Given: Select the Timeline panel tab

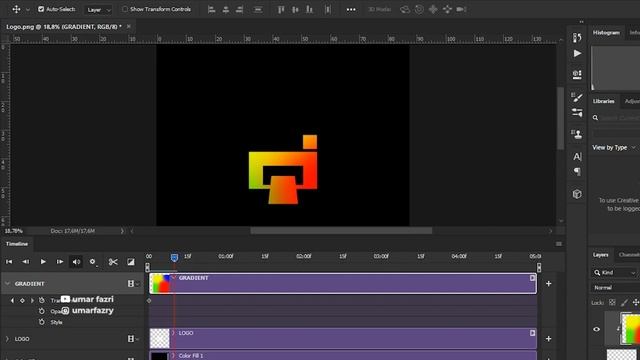Looking at the screenshot, I should click(x=17, y=244).
